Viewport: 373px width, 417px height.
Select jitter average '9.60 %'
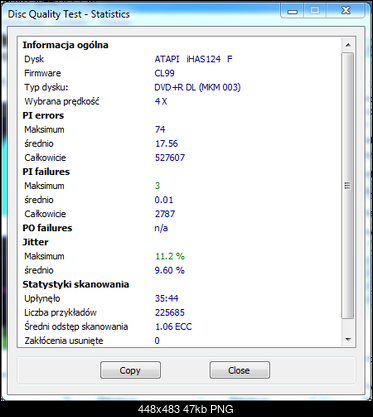tap(169, 270)
